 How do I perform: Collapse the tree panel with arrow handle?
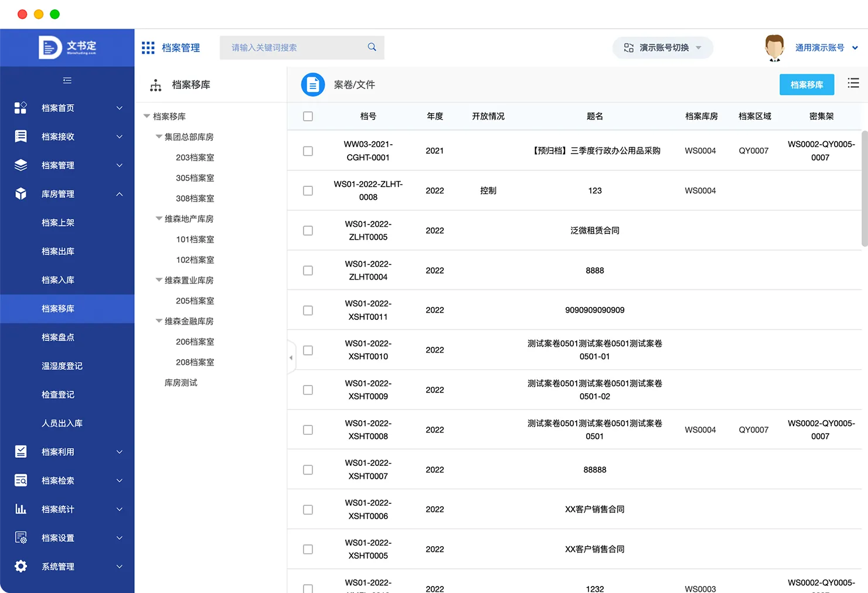291,357
